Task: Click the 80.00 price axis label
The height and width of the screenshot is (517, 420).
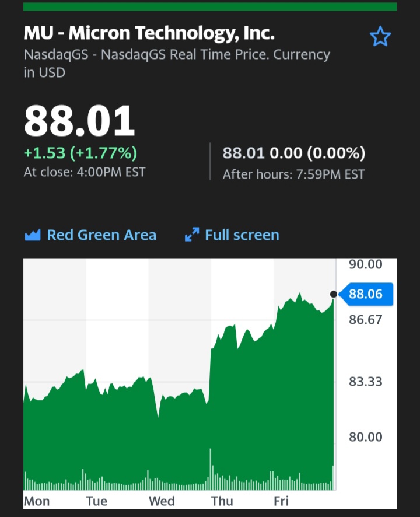Action: tap(366, 437)
